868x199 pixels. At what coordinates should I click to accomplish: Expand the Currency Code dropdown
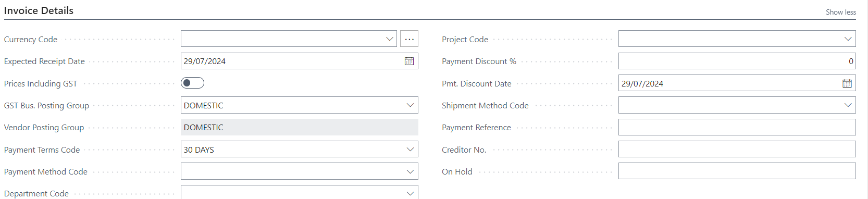[x=390, y=39]
